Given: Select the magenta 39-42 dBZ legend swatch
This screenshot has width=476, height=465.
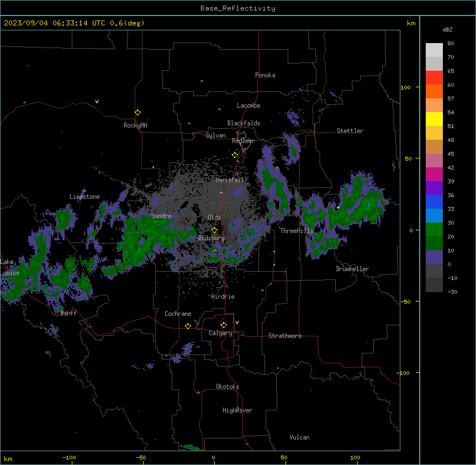Looking at the screenshot, I should [434, 174].
